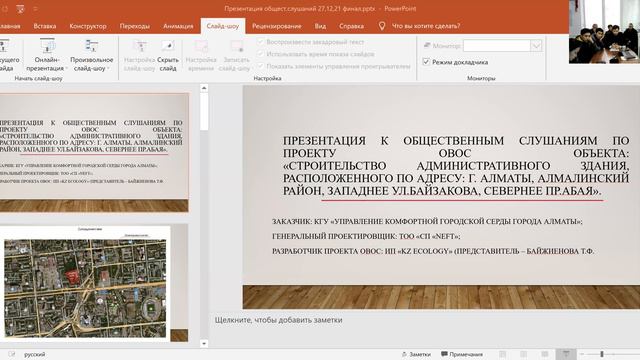Open the Вид tab
Image resolution: width=640 pixels, height=360 pixels.
[x=320, y=26]
